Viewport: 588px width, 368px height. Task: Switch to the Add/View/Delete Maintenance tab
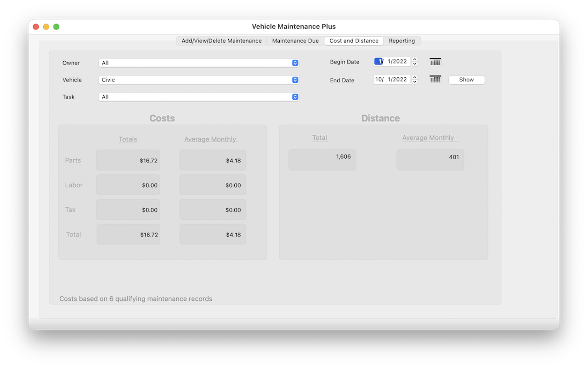click(221, 41)
